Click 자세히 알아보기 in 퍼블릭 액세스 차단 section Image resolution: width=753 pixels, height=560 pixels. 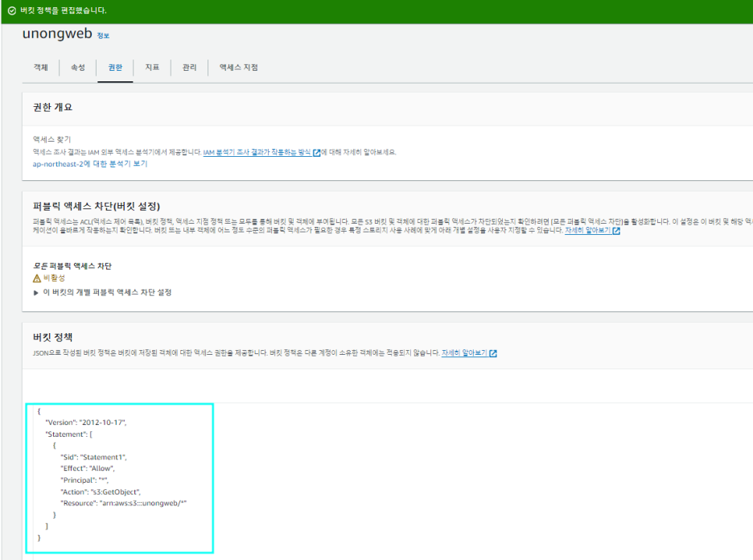coord(587,231)
